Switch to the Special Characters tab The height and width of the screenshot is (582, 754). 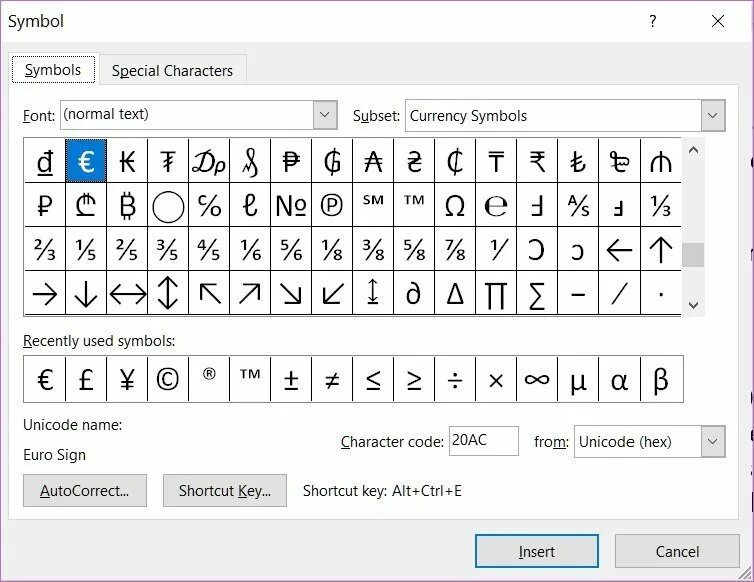click(x=172, y=71)
